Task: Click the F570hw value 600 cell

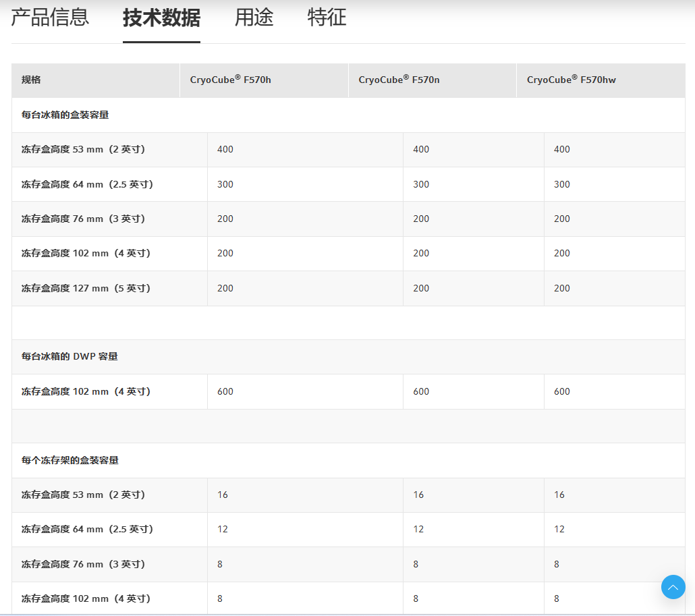Action: 615,391
